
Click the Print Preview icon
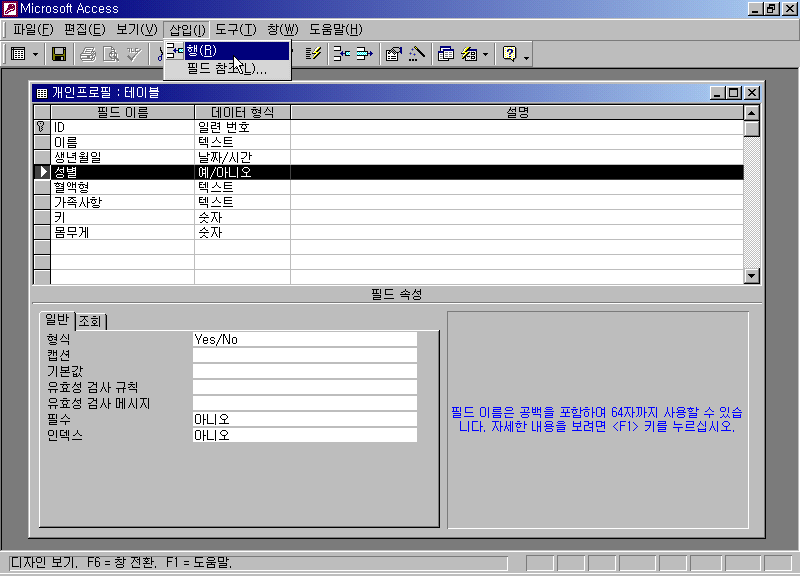point(111,54)
